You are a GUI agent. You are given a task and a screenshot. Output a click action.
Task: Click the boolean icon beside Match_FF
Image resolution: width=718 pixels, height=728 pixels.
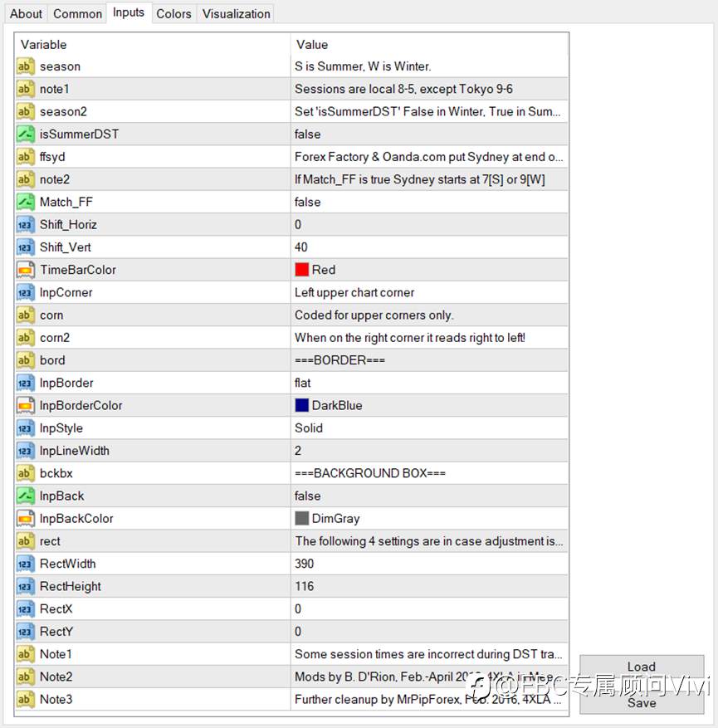[25, 202]
